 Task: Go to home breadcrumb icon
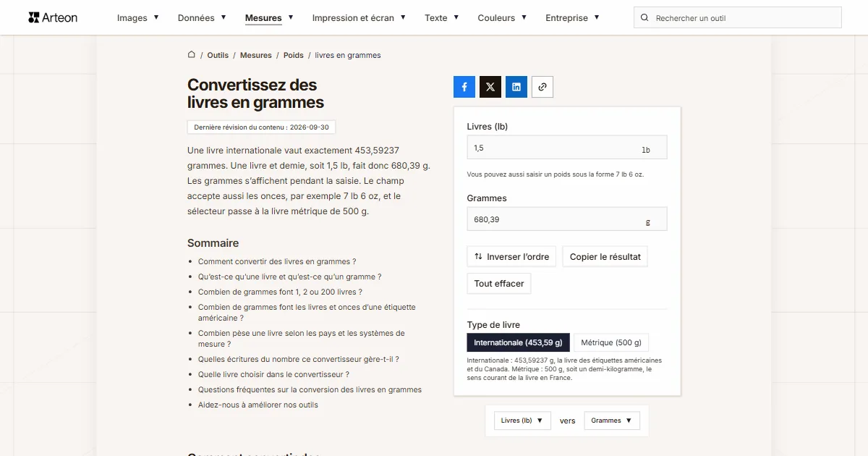(x=192, y=55)
